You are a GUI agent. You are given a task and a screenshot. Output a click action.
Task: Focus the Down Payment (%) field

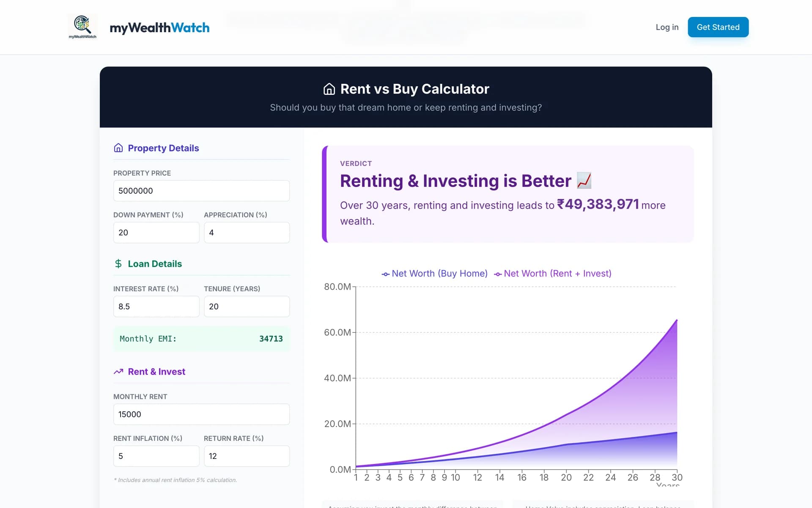pos(156,232)
